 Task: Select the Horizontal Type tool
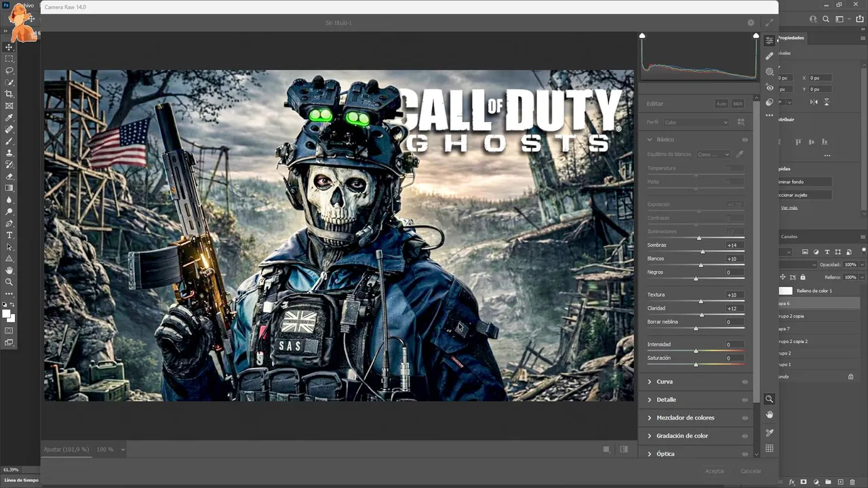click(9, 235)
